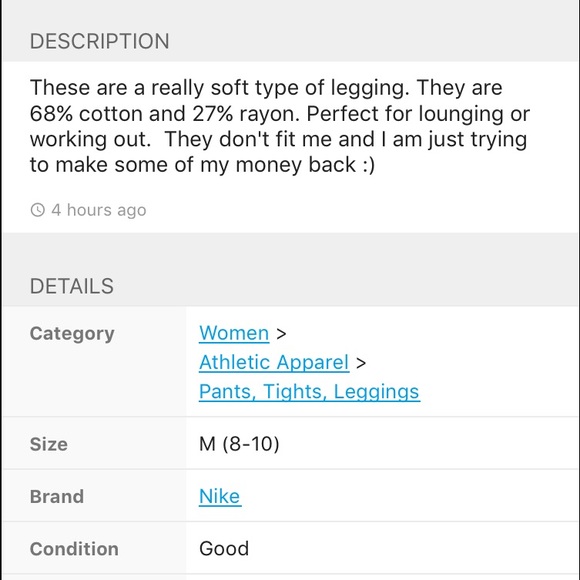Click the Category row label

[72, 334]
